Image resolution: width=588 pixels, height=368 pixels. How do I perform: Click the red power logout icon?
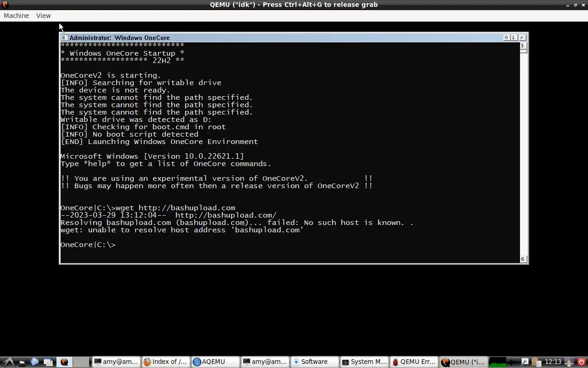point(581,362)
